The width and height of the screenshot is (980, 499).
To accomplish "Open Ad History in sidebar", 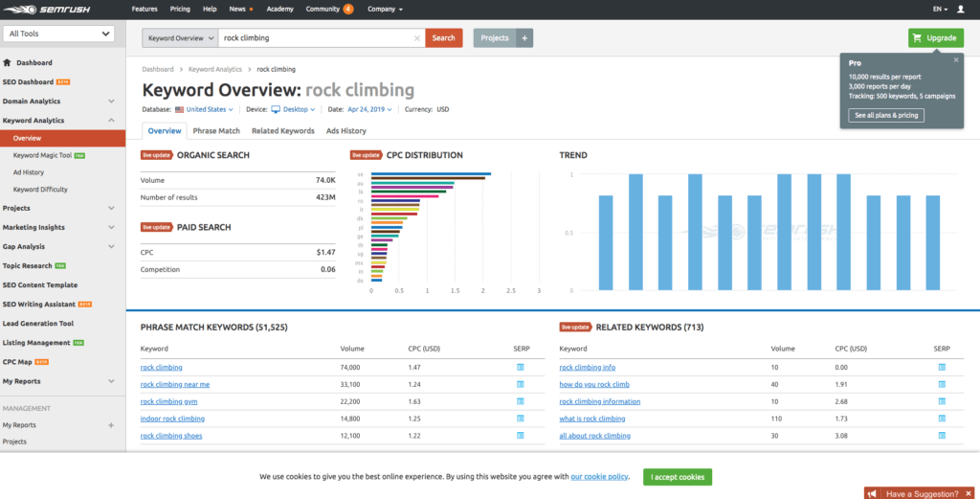I will tap(29, 172).
